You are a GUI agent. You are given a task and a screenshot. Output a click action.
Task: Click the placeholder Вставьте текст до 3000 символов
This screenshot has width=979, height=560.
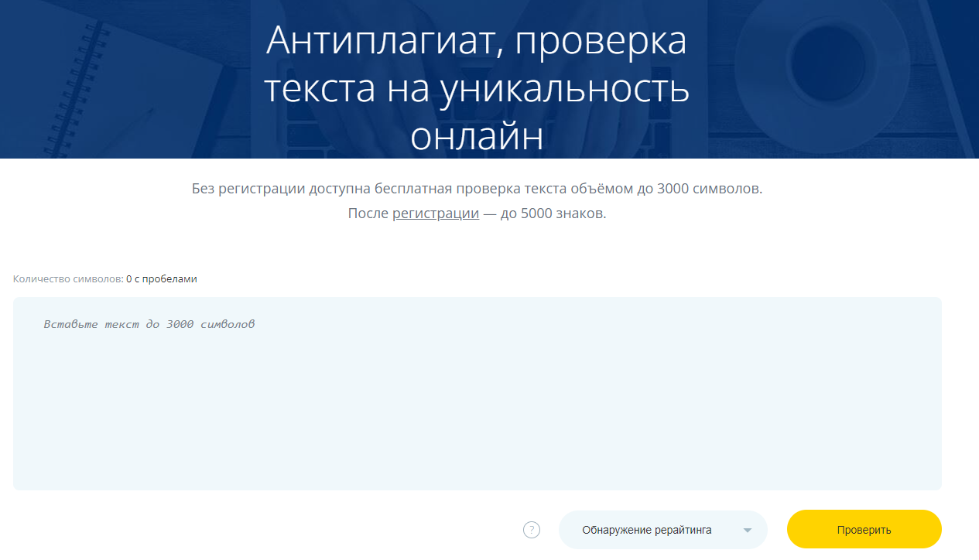[x=149, y=324]
